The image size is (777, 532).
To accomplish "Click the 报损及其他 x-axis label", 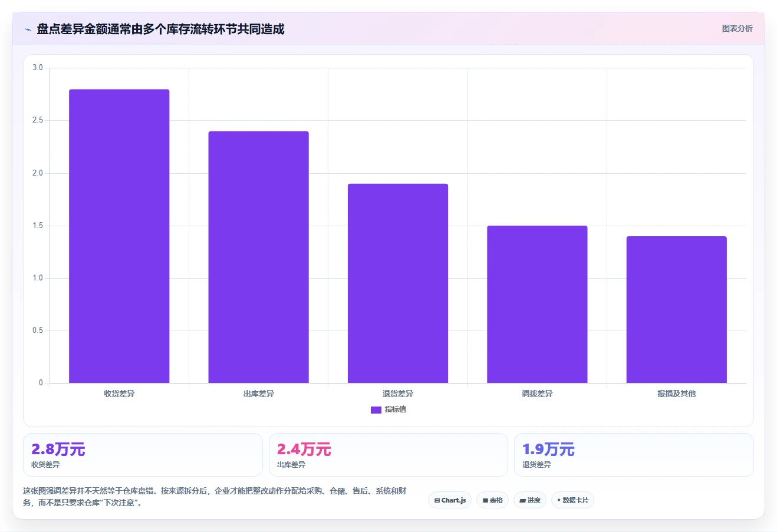I will (x=677, y=394).
